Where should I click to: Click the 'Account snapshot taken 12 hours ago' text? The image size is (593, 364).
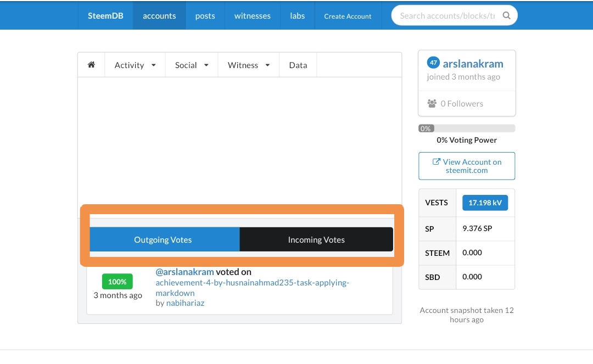point(467,315)
